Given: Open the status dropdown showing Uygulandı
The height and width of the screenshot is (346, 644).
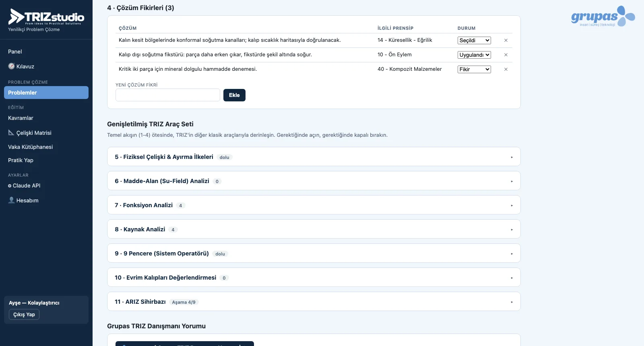Looking at the screenshot, I should pos(474,55).
